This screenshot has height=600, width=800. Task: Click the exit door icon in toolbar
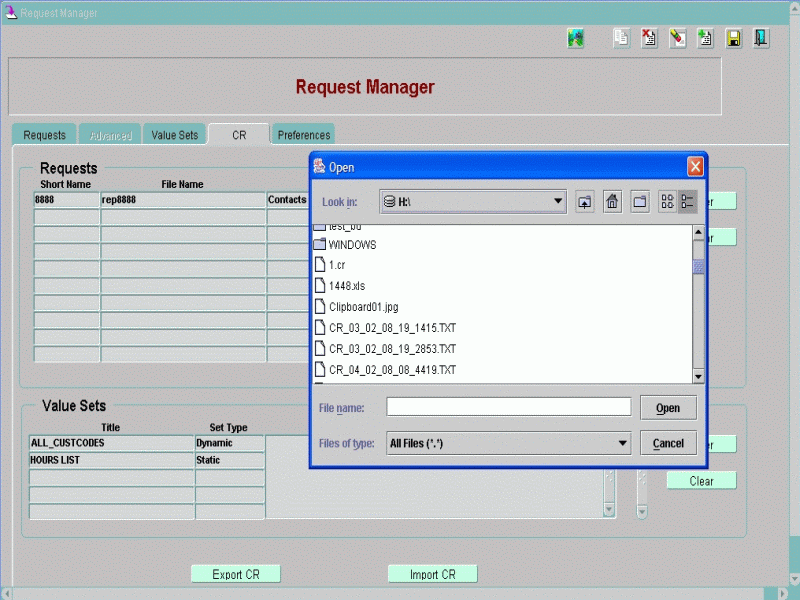pos(761,39)
